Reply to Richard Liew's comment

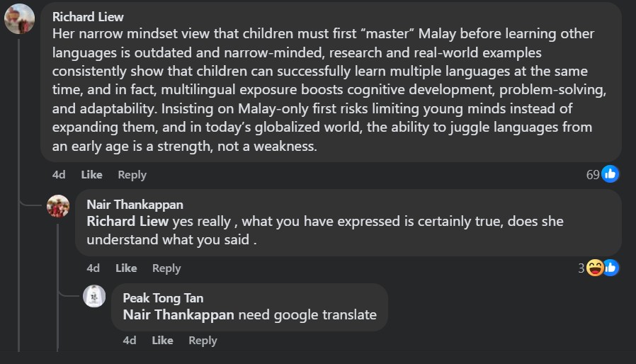point(132,175)
